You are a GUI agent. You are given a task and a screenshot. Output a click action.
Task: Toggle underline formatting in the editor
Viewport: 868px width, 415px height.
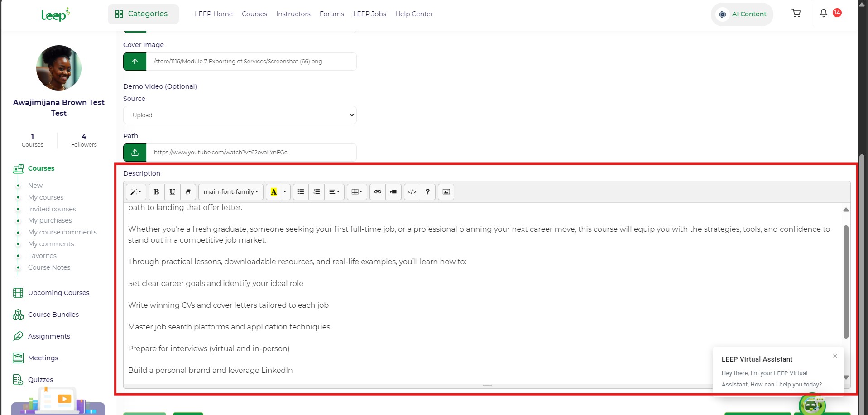click(x=172, y=192)
